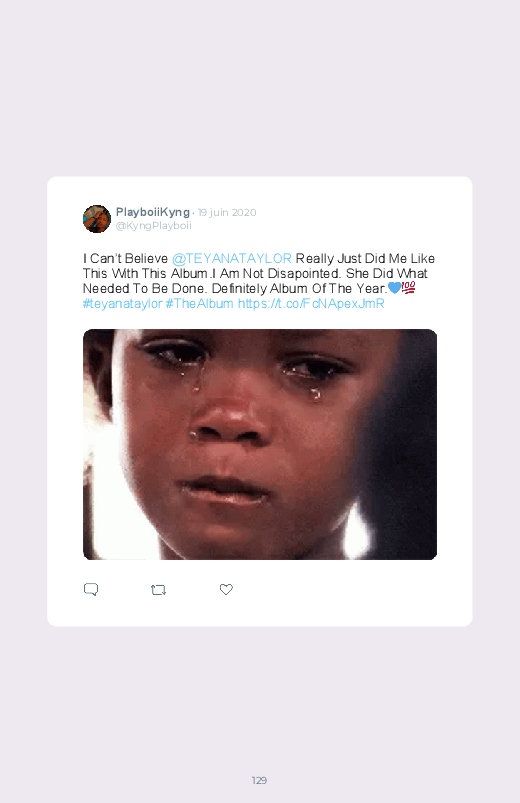Follow the #TheAlbum hashtag
520x803 pixels.
click(199, 304)
